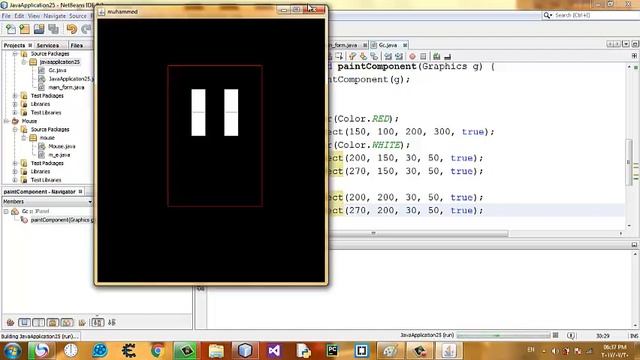
Task: Click the Undo arrow icon
Action: click(x=72, y=29)
